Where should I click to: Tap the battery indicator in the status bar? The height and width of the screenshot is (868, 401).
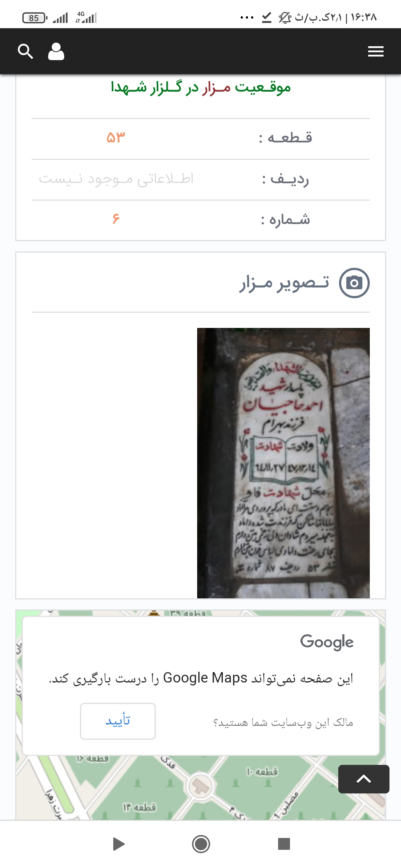[35, 18]
